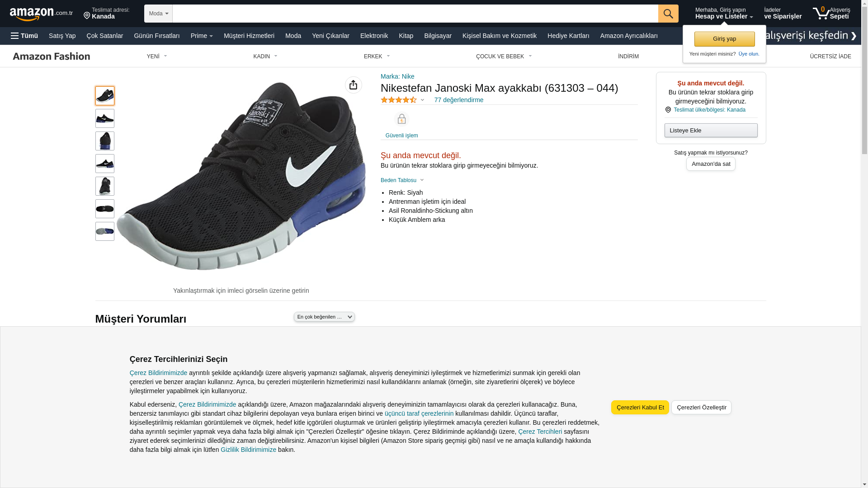Click the magnifying glass search button
Image resolution: width=868 pixels, height=488 pixels.
coord(668,14)
